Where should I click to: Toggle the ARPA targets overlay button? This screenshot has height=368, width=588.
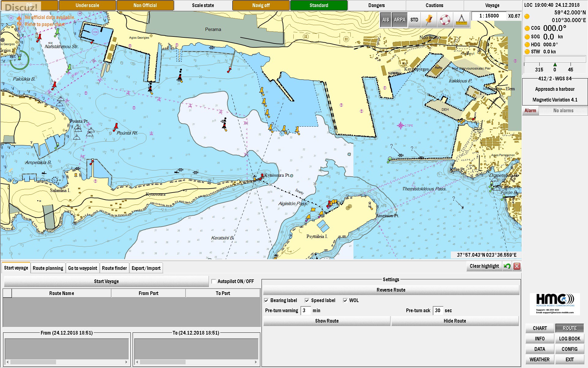click(400, 20)
